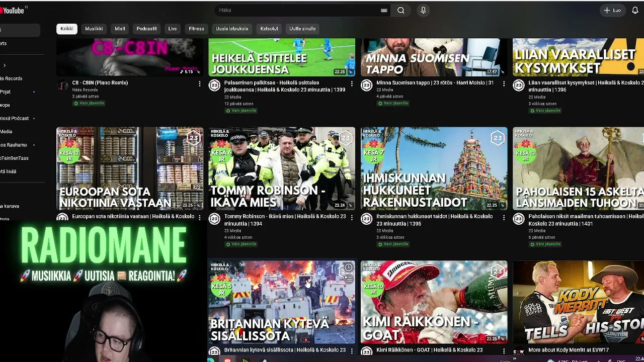This screenshot has width=644, height=362.
Task: Click the channel avatar beside Liian vaaralliset kysymykset title
Action: point(519,85)
